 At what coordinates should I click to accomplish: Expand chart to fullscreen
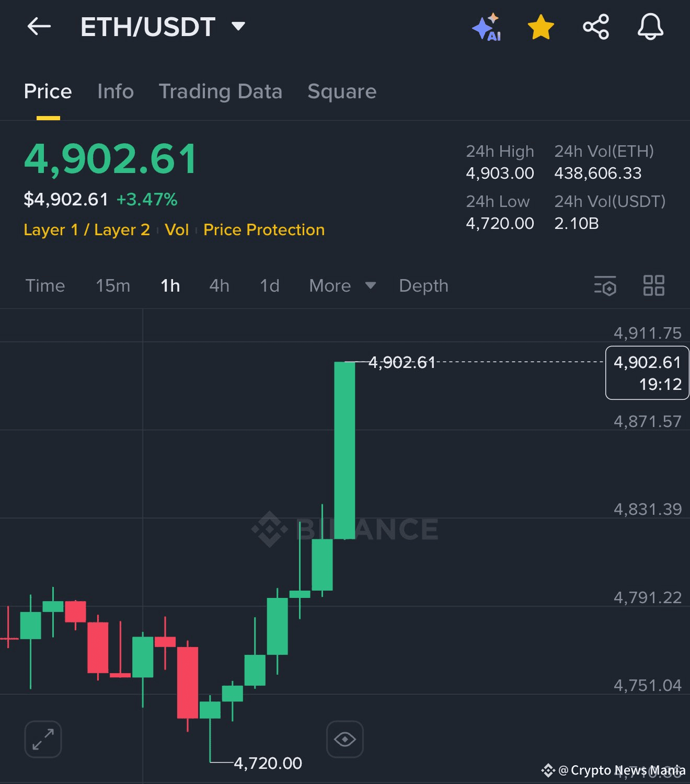(x=43, y=739)
